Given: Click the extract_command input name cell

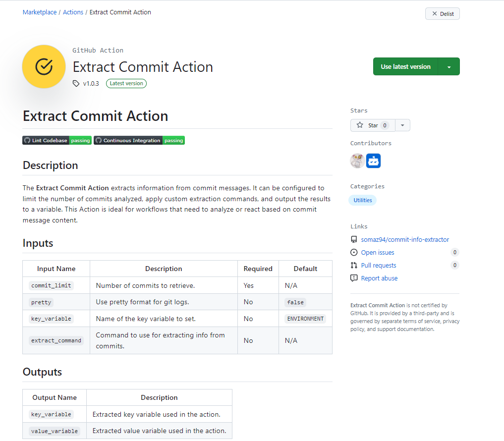Looking at the screenshot, I should pyautogui.click(x=56, y=340).
